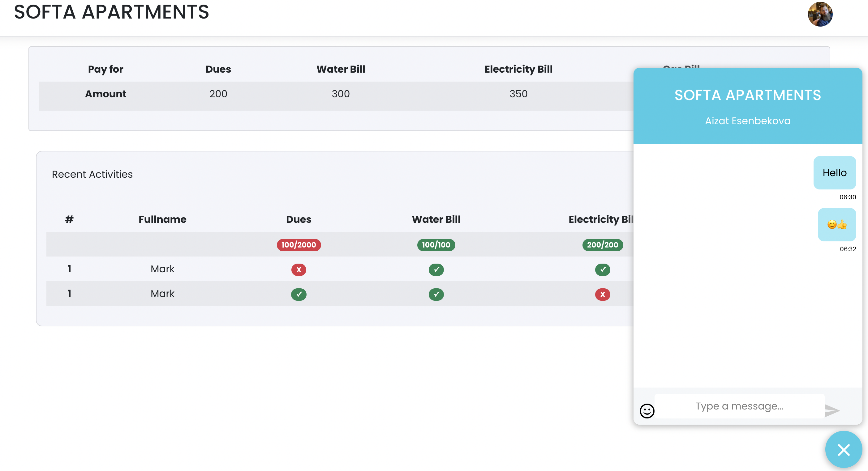Click green check under Water Bill second row
The image size is (868, 471).
[x=436, y=294]
